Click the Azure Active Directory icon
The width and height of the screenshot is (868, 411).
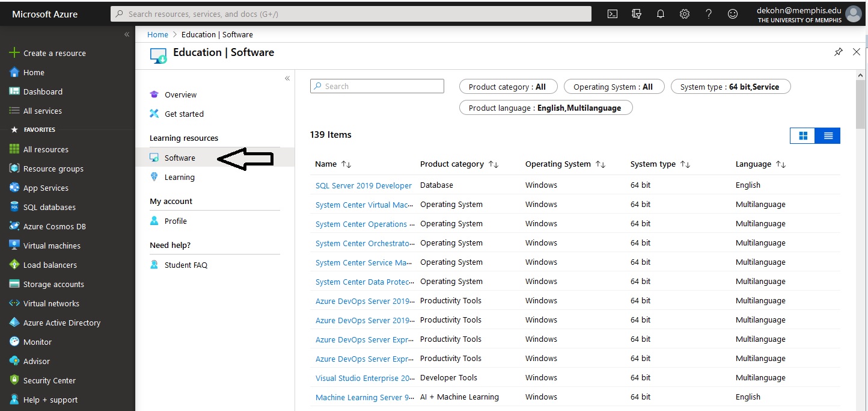(14, 323)
